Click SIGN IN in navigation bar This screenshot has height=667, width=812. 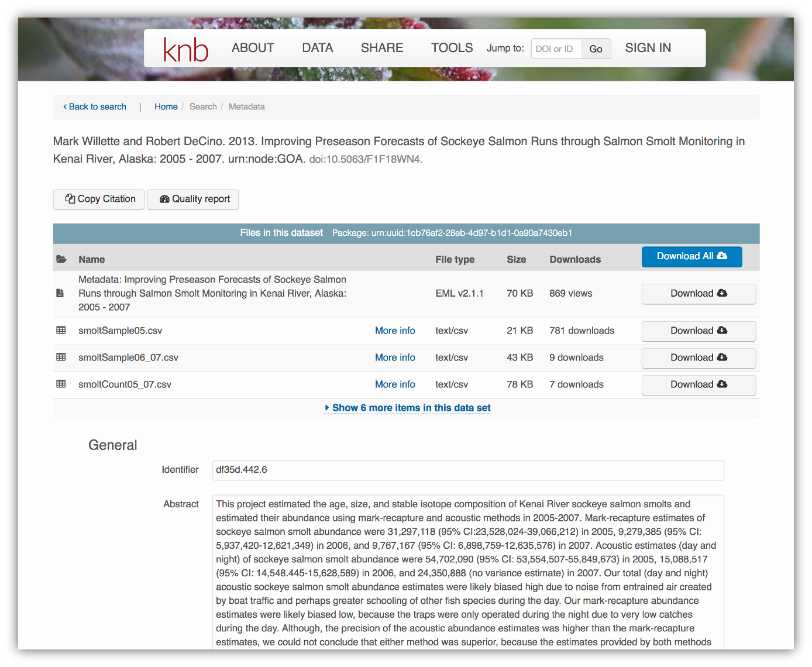point(648,48)
